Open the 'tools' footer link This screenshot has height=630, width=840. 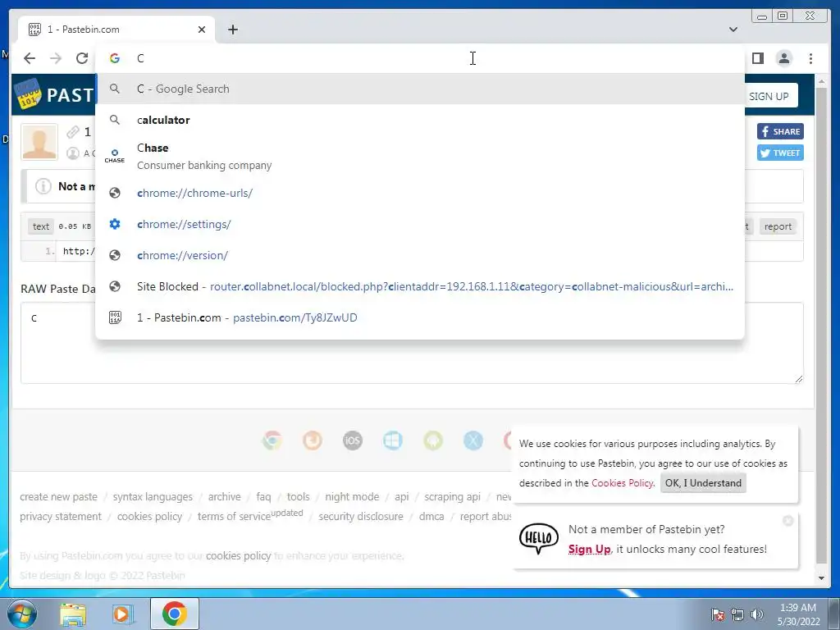tap(298, 496)
